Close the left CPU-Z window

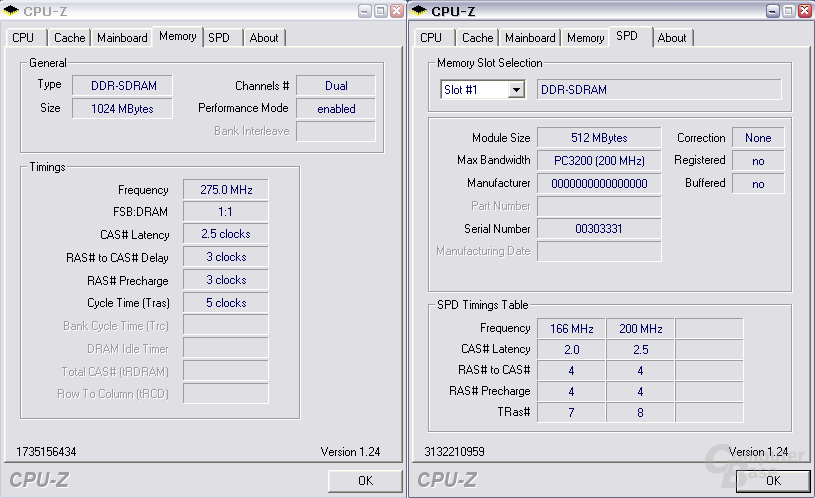(x=397, y=11)
